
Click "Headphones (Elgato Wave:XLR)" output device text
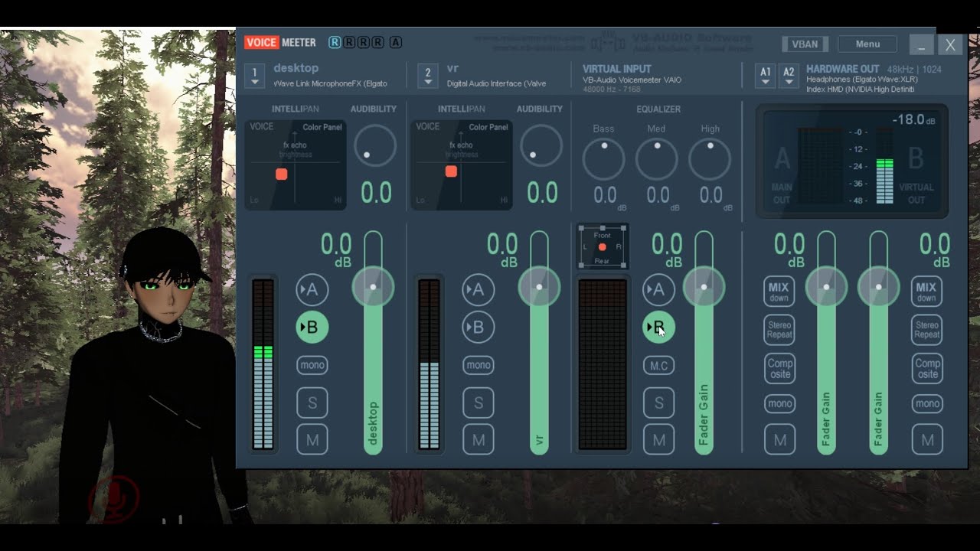(x=862, y=80)
